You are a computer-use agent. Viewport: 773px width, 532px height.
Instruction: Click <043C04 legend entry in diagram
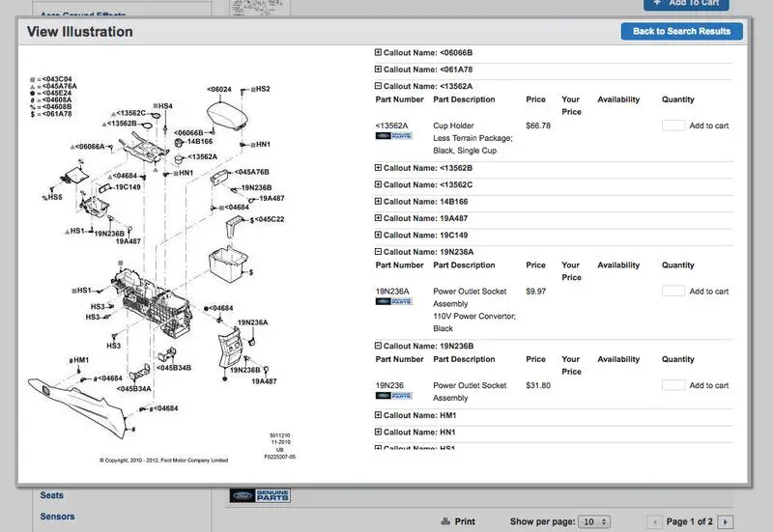click(57, 79)
